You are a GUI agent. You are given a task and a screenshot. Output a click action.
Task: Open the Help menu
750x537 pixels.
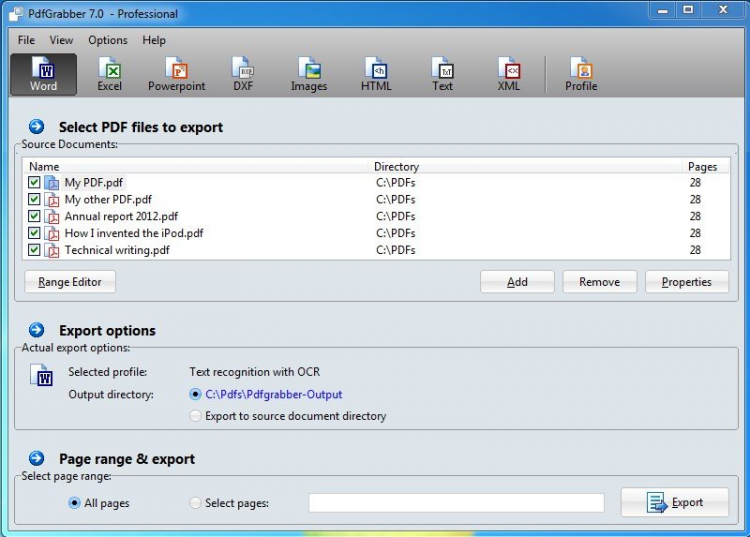click(x=154, y=40)
